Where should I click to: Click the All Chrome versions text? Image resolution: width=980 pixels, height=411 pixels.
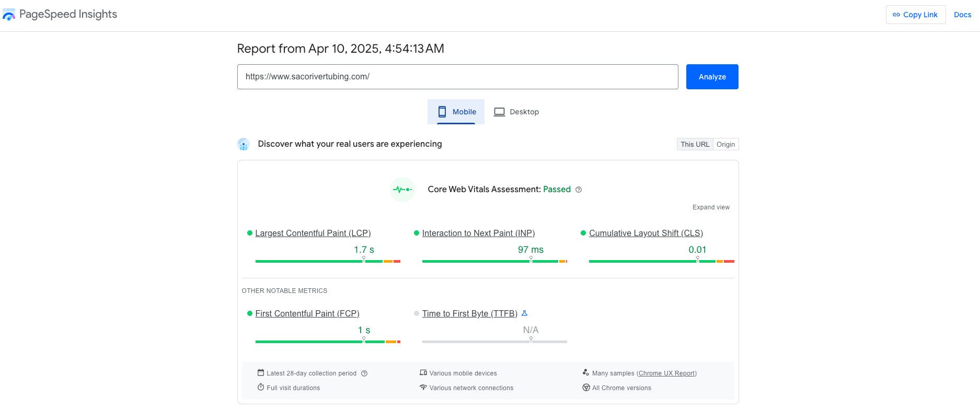(x=621, y=388)
